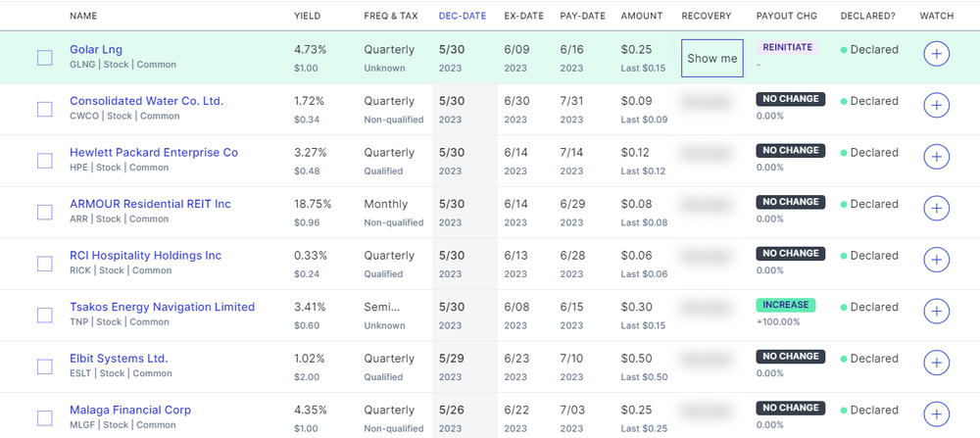Click the Monthly frequency for ARMOUR
The width and height of the screenshot is (980, 438).
(x=385, y=204)
